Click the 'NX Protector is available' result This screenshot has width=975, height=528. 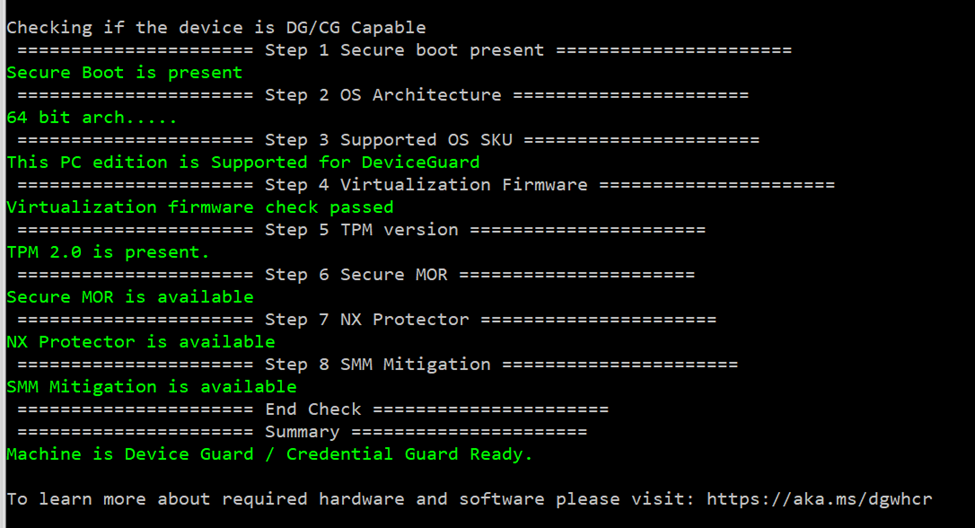[141, 342]
